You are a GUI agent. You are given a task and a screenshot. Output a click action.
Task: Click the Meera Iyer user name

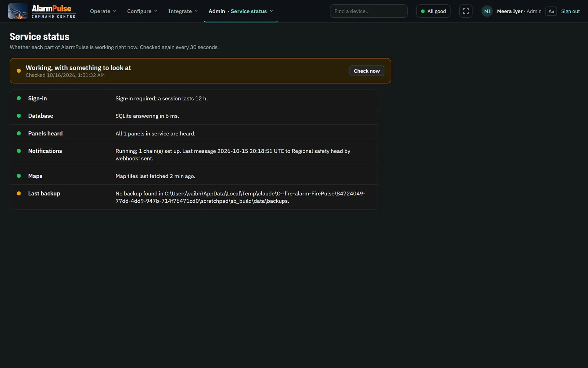tap(510, 11)
